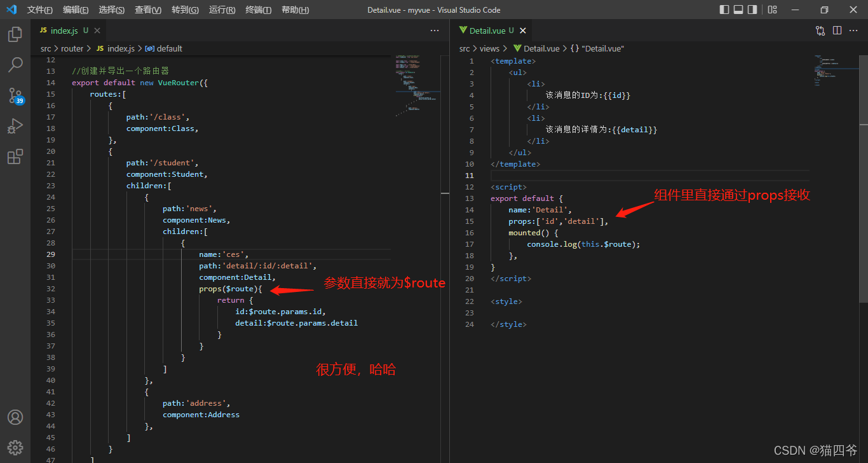Click "component:Detail," line

click(x=238, y=277)
